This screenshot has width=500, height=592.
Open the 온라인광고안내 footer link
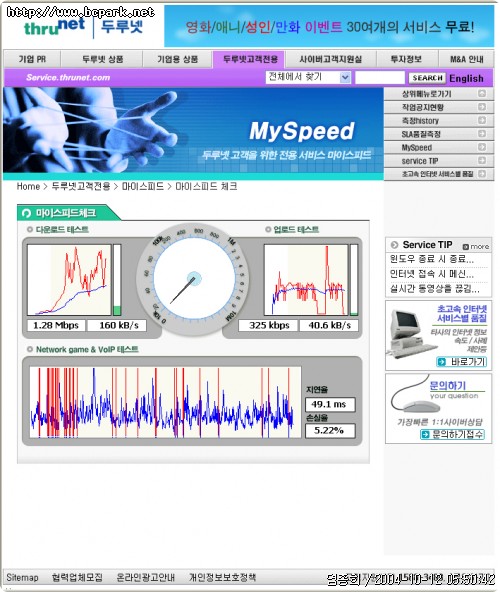pos(145,577)
